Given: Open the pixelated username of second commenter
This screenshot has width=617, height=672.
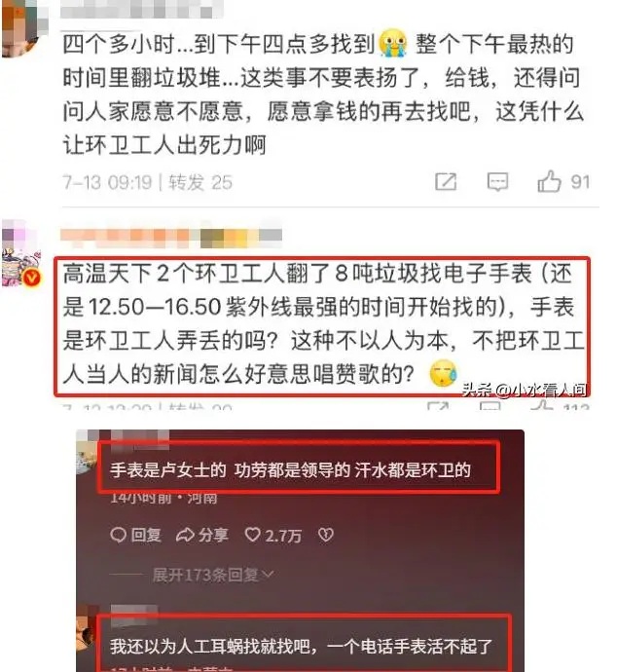Looking at the screenshot, I should point(171,236).
